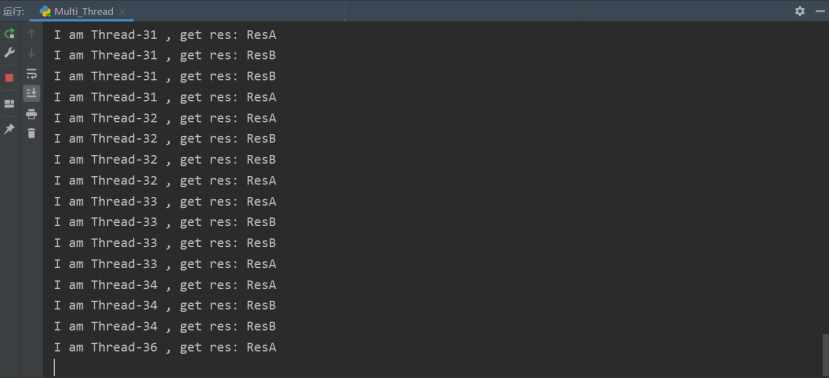Click the console vertical scrollbar thumb
Viewport: 830px width, 379px height.
(826, 355)
